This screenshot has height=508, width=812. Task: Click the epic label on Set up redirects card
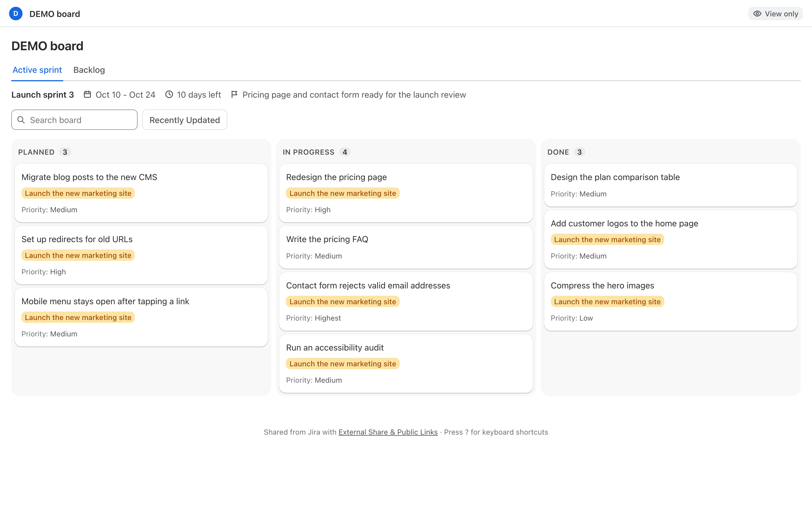78,255
